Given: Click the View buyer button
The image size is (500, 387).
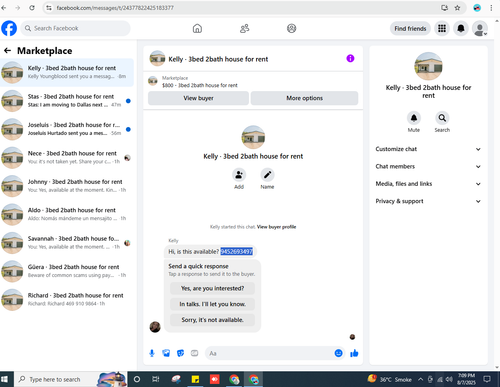Looking at the screenshot, I should coord(198,98).
